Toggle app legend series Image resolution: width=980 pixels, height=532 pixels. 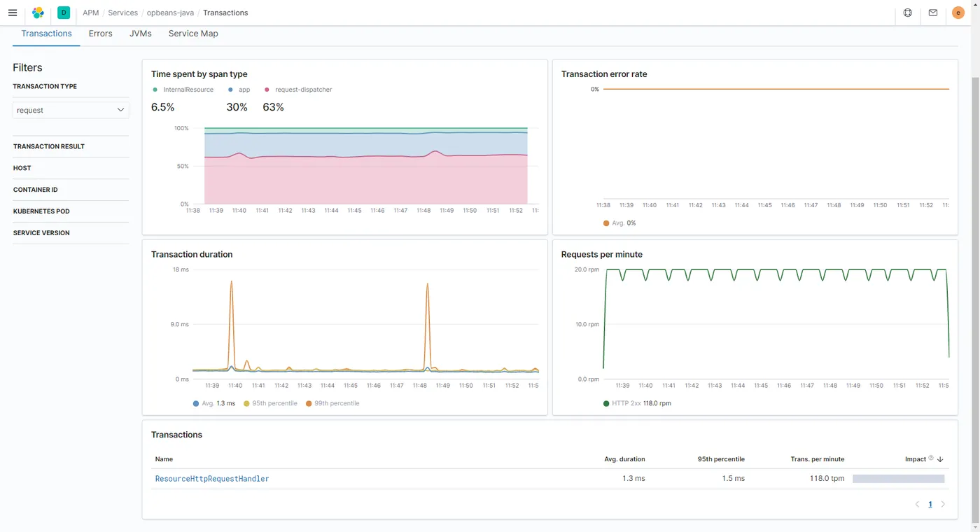point(239,90)
